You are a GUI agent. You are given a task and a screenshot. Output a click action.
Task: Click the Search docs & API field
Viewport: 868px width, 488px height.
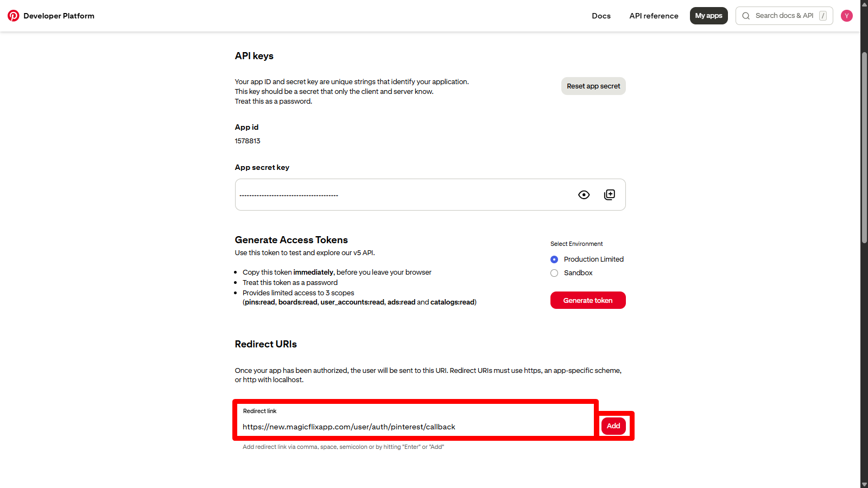coord(784,16)
